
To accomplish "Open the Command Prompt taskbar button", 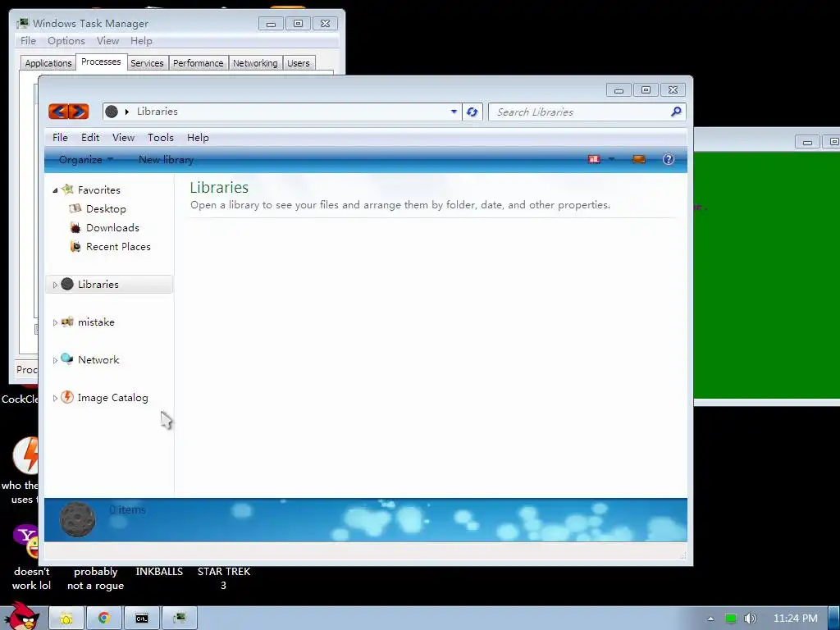I will pos(142,619).
